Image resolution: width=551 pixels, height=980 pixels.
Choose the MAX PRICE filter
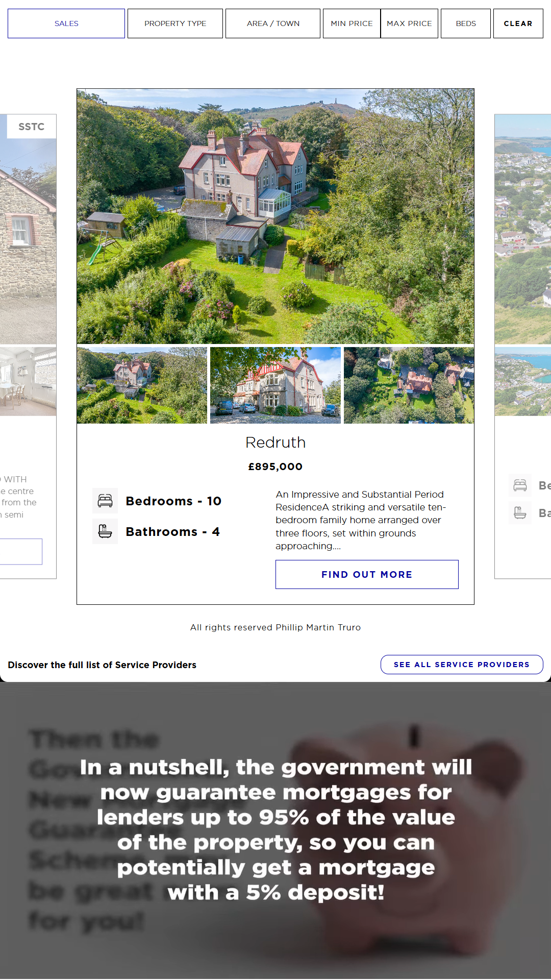pos(409,23)
